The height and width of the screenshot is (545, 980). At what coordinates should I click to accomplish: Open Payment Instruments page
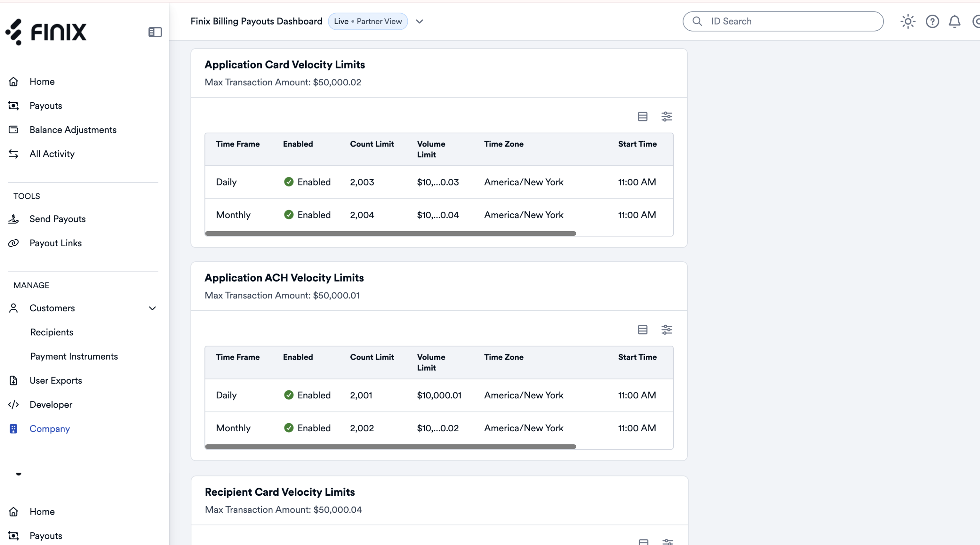(x=74, y=356)
